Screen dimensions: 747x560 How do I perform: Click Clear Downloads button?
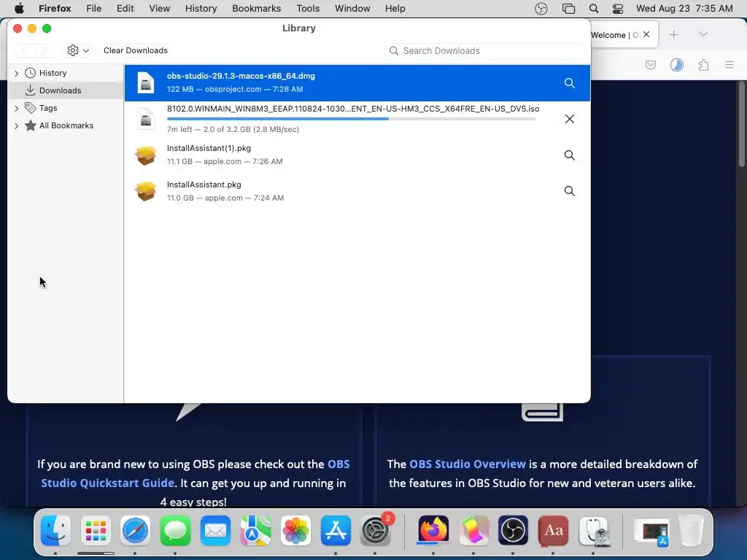coord(136,50)
